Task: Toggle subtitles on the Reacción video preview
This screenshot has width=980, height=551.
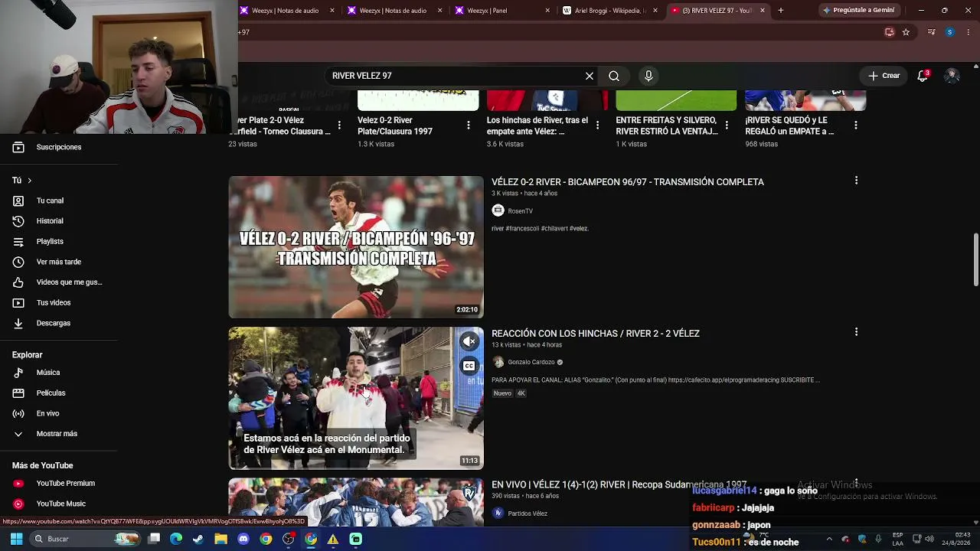Action: (x=469, y=366)
